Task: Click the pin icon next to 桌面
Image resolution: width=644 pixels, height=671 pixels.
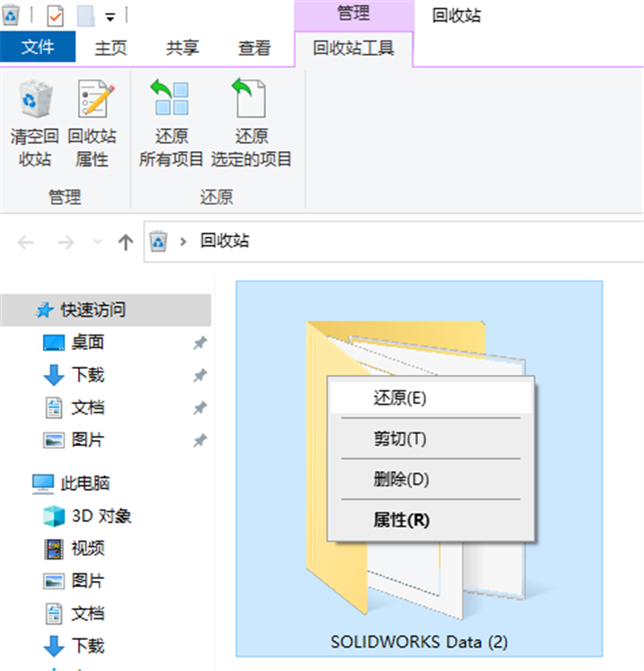Action: pos(200,342)
